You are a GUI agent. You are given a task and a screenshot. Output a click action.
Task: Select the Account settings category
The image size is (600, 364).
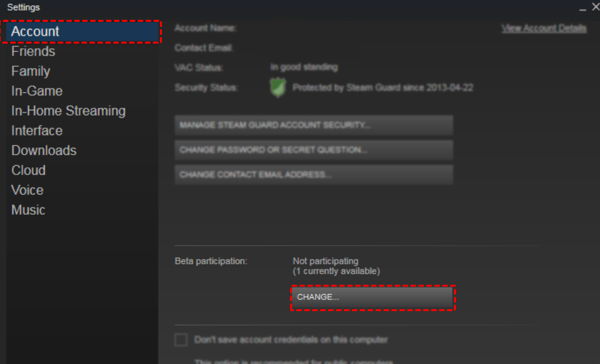pyautogui.click(x=83, y=31)
